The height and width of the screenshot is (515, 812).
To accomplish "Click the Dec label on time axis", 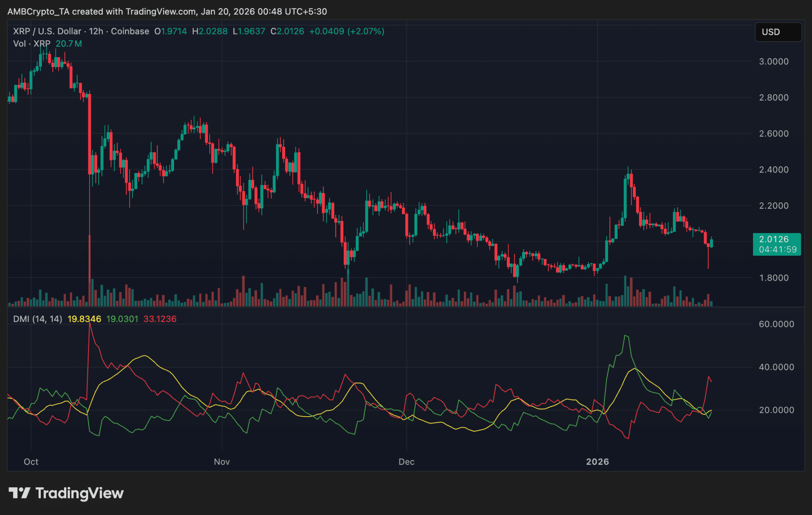I will (406, 461).
